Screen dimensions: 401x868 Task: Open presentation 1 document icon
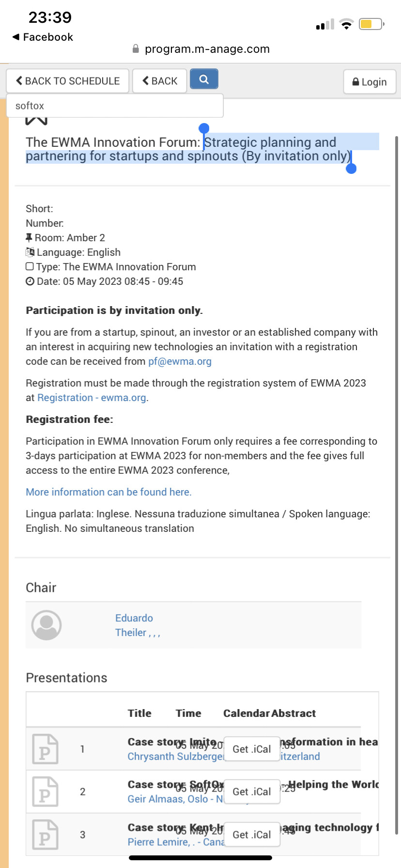[45, 749]
